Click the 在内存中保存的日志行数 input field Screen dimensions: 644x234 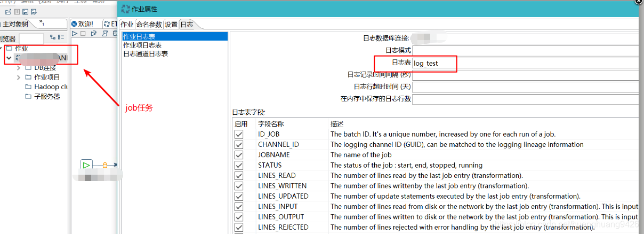point(525,99)
